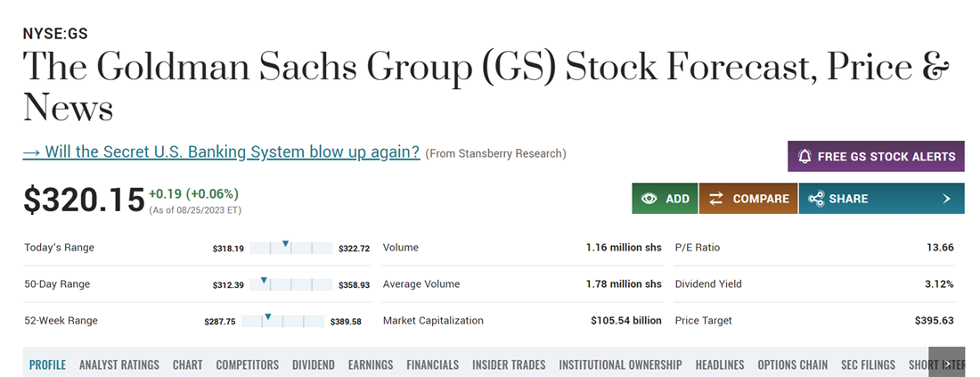Screen dimensions: 980x377
Task: Click the bell icon for GS alerts
Action: pos(805,156)
